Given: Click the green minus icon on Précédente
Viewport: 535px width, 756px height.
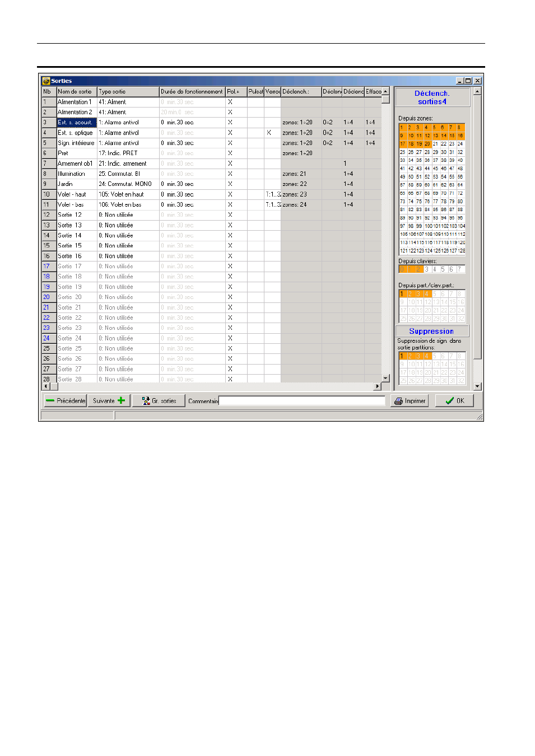Looking at the screenshot, I should point(50,401).
